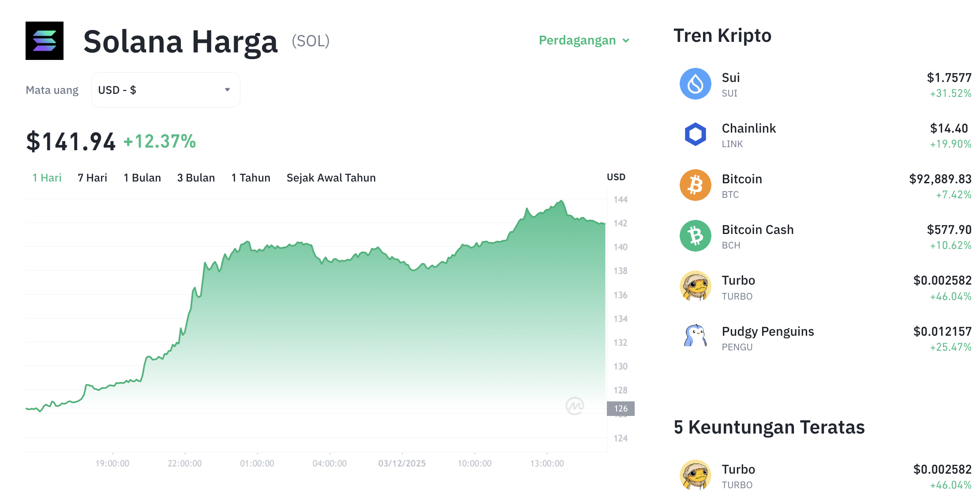980x497 pixels.
Task: Click the 126 price marker on the axis
Action: point(621,408)
